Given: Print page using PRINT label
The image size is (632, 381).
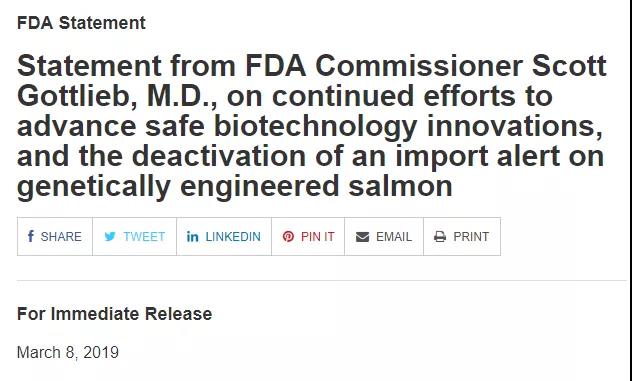Looking at the screenshot, I should 471,237.
